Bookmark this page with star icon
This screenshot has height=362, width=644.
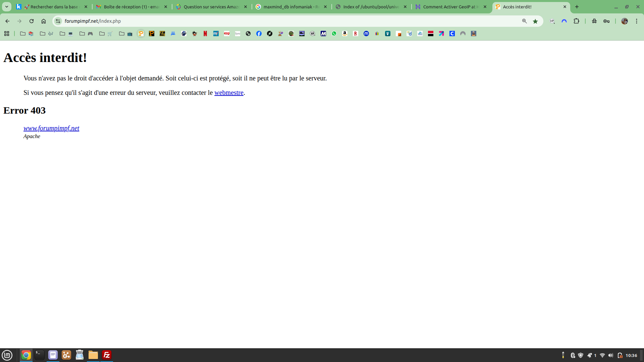535,21
